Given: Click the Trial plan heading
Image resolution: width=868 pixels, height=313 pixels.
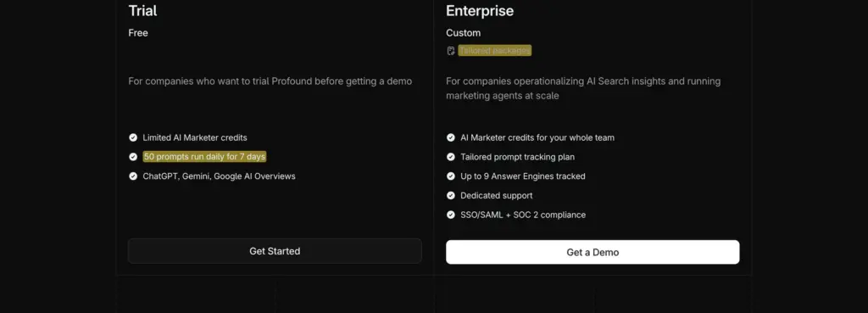Looking at the screenshot, I should pos(142,10).
